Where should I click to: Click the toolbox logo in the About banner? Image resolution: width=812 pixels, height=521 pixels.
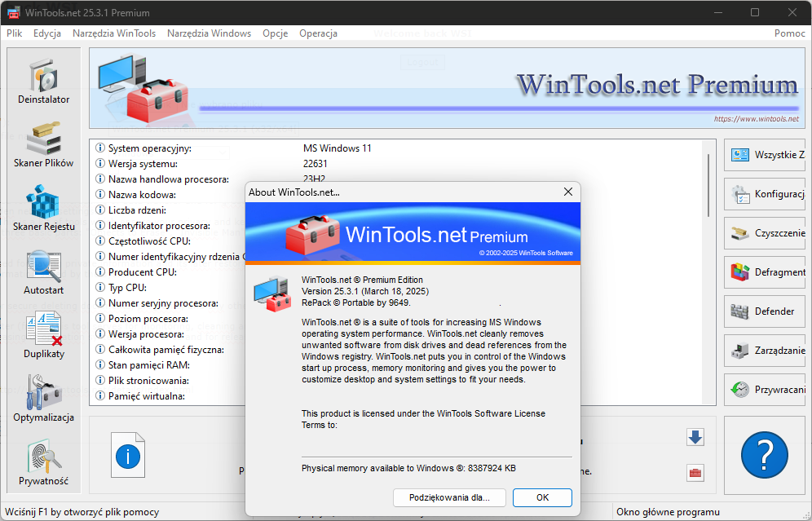pyautogui.click(x=313, y=235)
